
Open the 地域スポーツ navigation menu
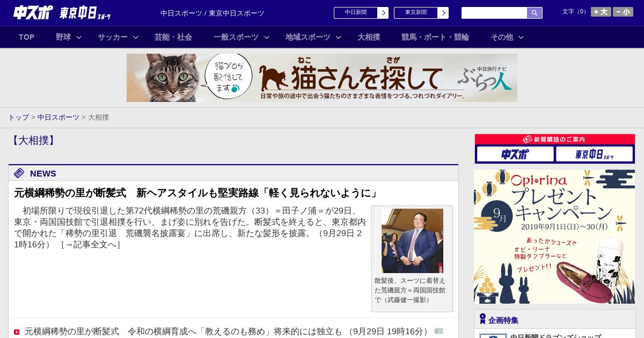click(308, 37)
